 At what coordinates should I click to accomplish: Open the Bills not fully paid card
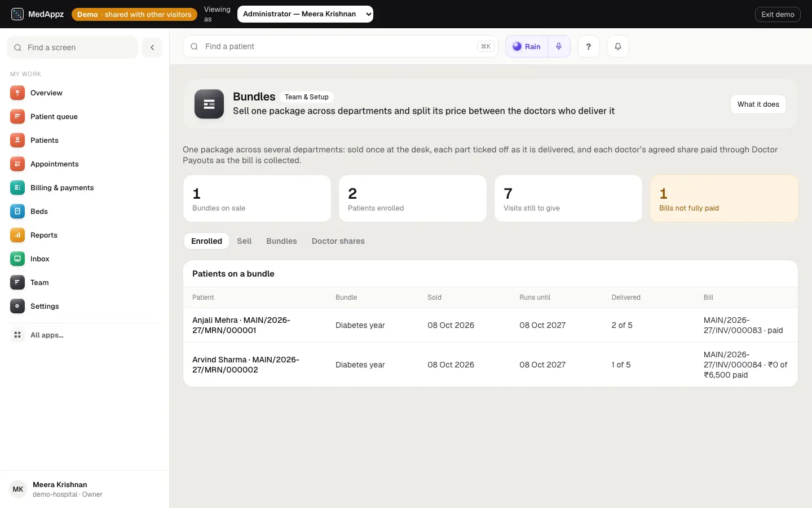724,198
